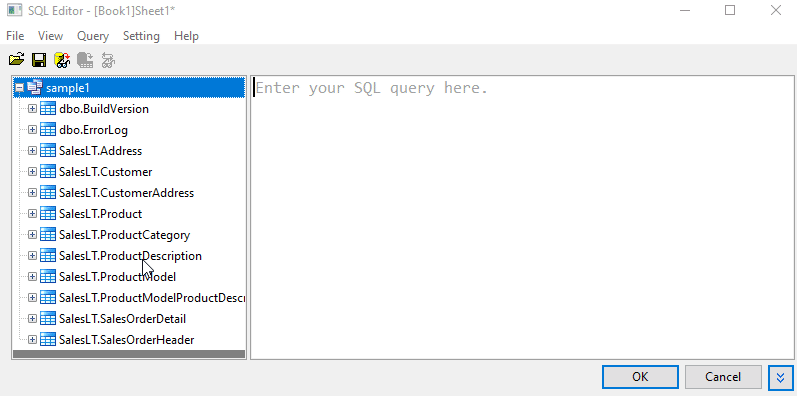The width and height of the screenshot is (797, 396).
Task: Open the Query menu
Action: [x=93, y=36]
